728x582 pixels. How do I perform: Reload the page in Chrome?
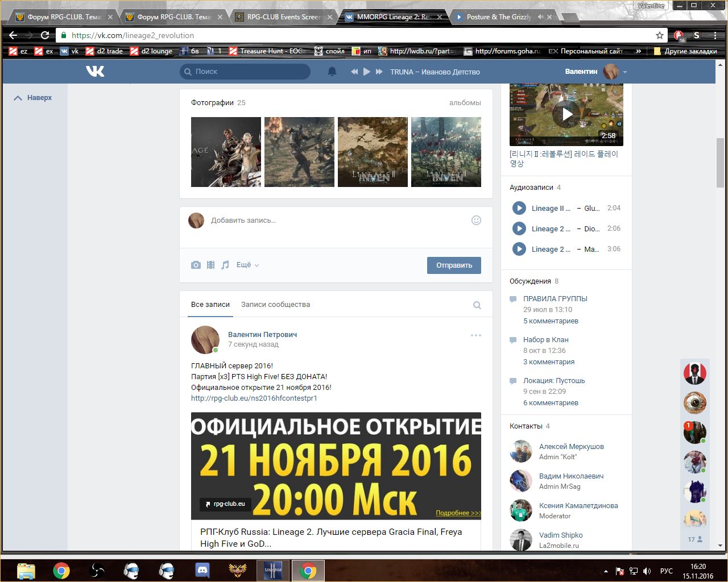pos(45,35)
